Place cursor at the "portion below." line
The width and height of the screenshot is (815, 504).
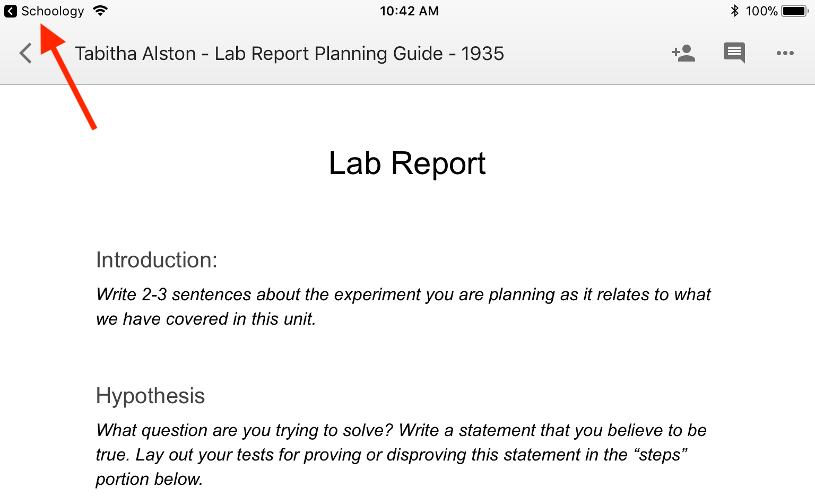click(x=149, y=479)
